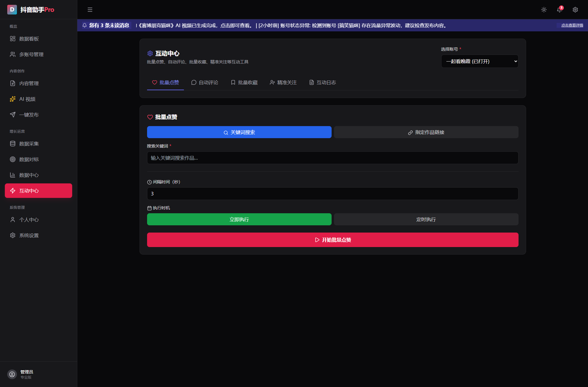Select 立即执行 timing option

coord(239,219)
